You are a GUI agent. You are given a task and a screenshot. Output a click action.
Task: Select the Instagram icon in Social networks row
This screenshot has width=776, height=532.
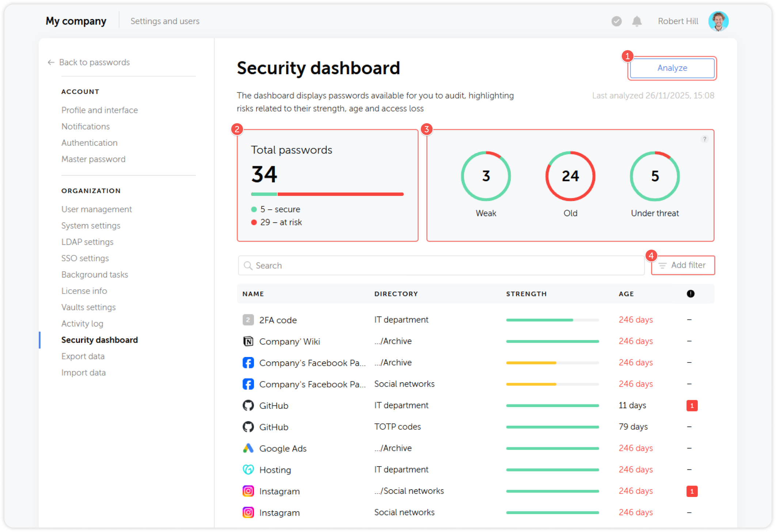[248, 512]
